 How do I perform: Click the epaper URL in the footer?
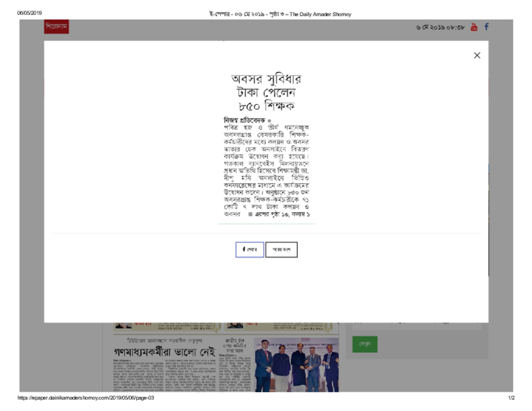[x=86, y=398]
